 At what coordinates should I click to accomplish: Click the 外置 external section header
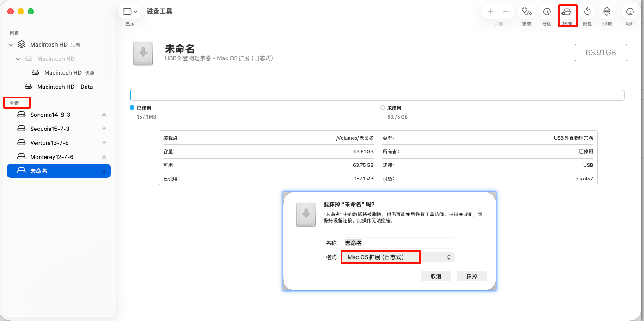point(14,104)
